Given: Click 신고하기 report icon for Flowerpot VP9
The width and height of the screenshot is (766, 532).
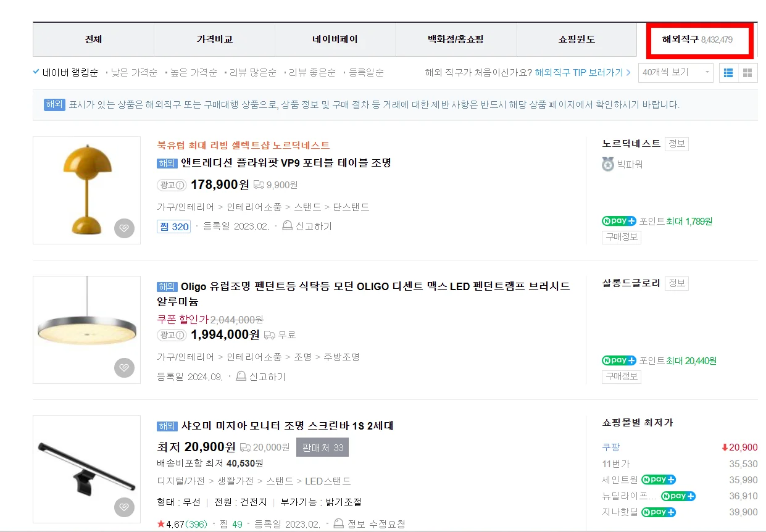Looking at the screenshot, I should coord(288,227).
